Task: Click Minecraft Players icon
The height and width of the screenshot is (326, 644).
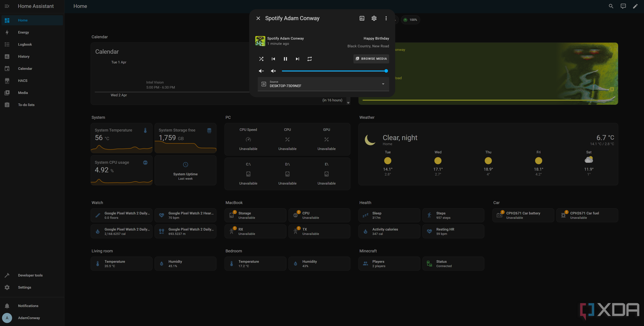Action: coord(365,263)
